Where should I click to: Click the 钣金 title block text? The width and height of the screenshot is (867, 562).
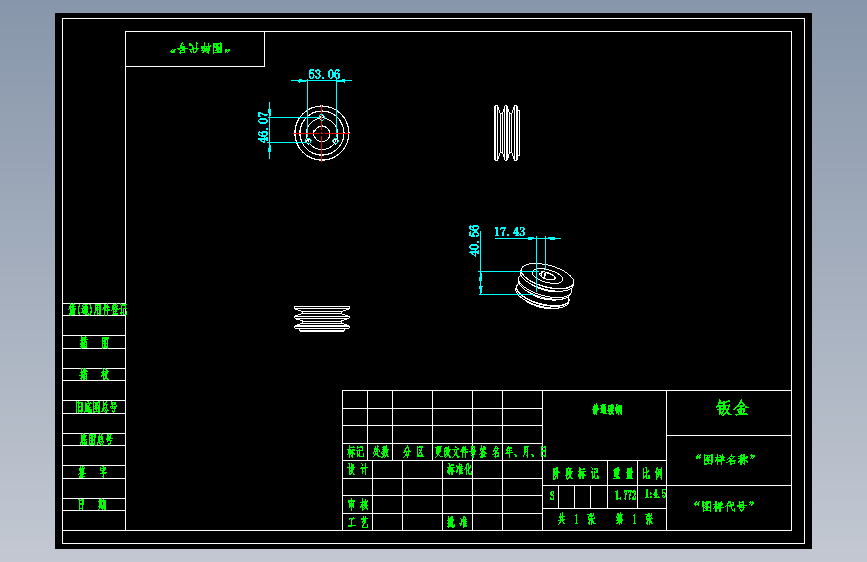click(x=732, y=408)
